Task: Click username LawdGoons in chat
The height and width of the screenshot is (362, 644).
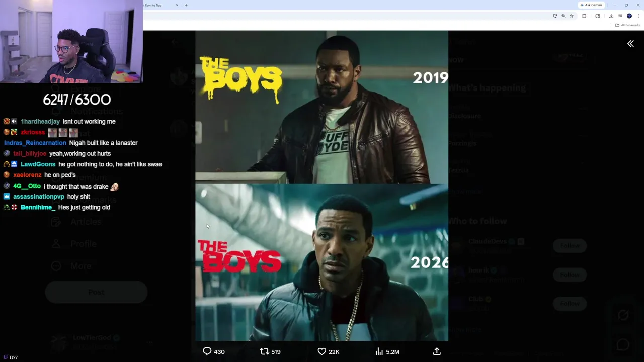Action: (x=38, y=164)
